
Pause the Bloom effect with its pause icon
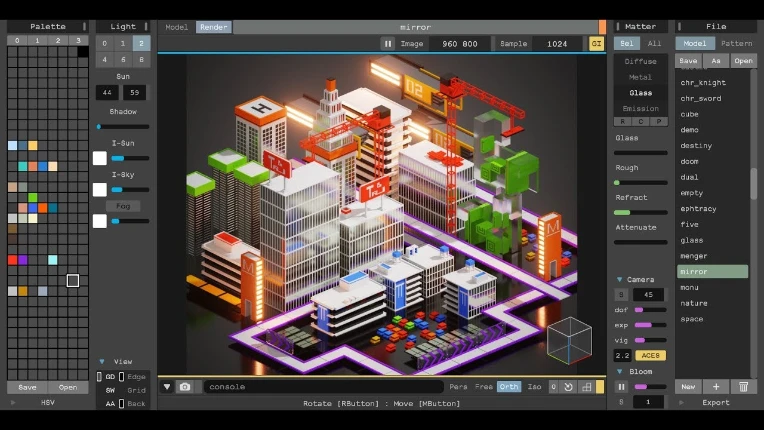[x=621, y=387]
